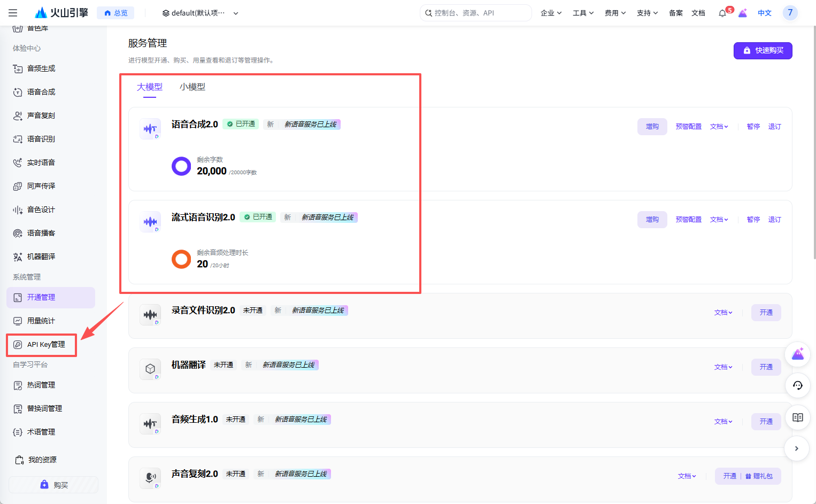Open 音色设计 in the sidebar
This screenshot has height=504, width=816.
pyautogui.click(x=51, y=210)
